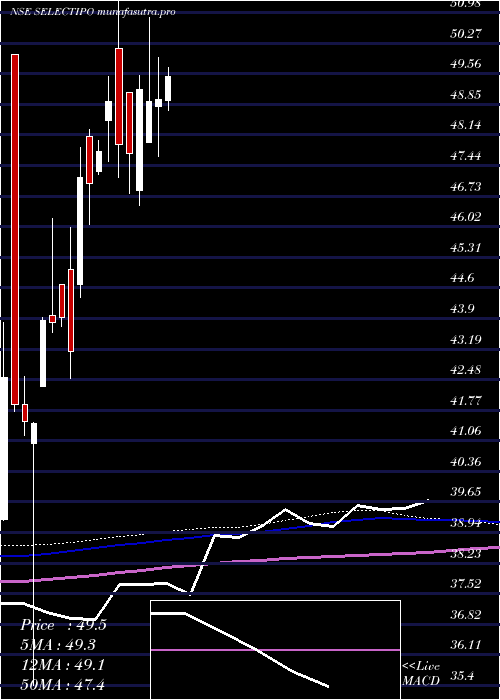Click the 38.94 price axis label
This screenshot has width=500, height=700.
point(466,523)
